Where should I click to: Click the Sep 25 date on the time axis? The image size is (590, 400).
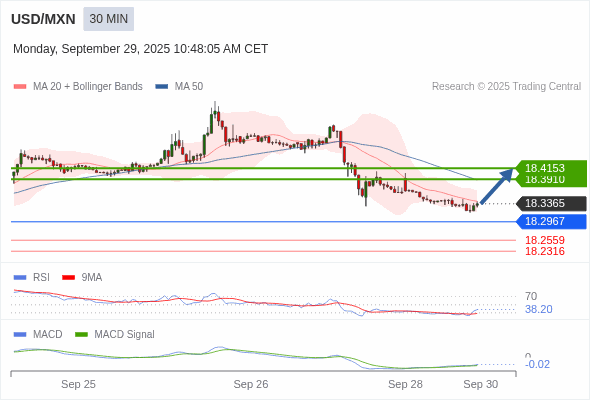(x=78, y=384)
